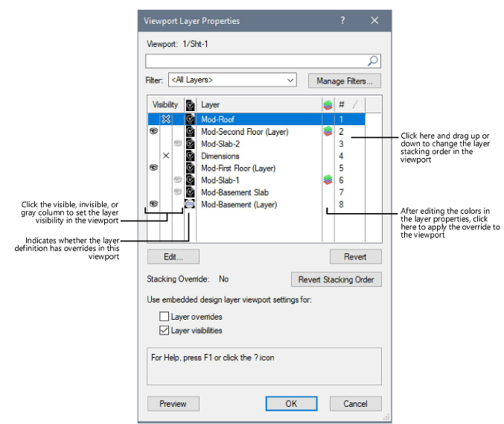The height and width of the screenshot is (424, 504).
Task: Click the color override icon for Mod-Slab-1
Action: (x=328, y=180)
